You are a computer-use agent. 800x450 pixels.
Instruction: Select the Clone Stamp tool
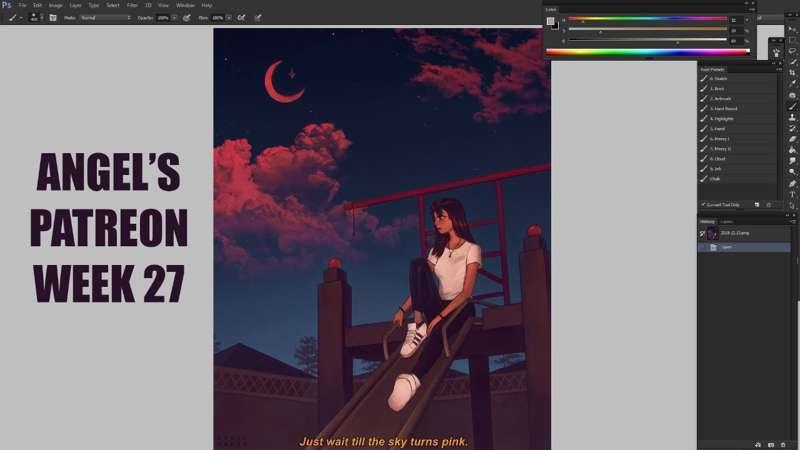tap(792, 117)
